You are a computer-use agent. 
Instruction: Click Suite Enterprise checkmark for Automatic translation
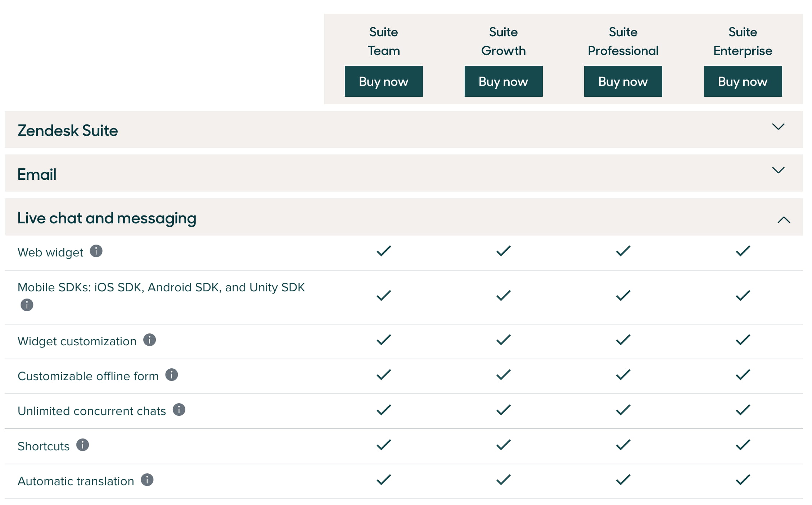coord(743,480)
